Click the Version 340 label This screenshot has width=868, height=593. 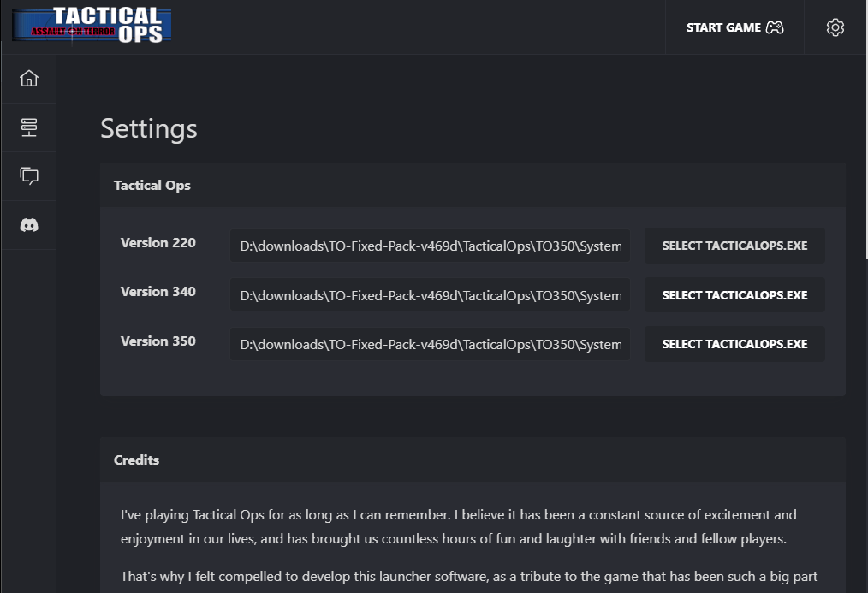(x=158, y=292)
